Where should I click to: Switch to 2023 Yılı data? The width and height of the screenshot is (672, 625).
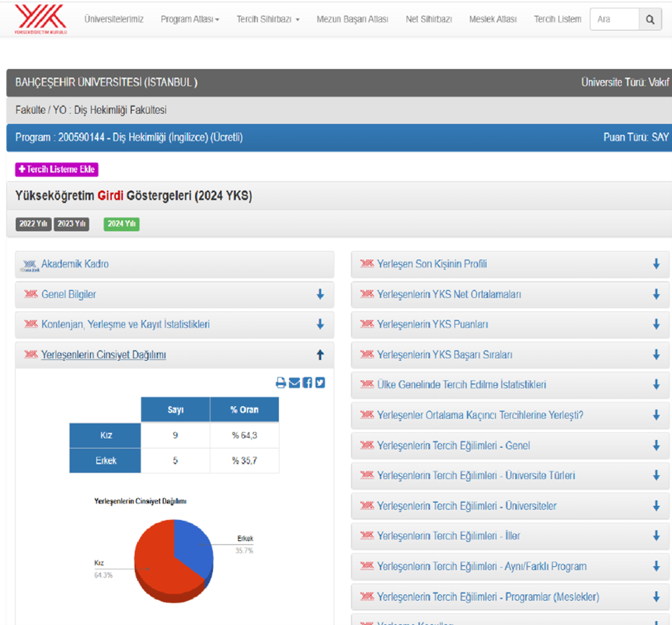click(71, 224)
